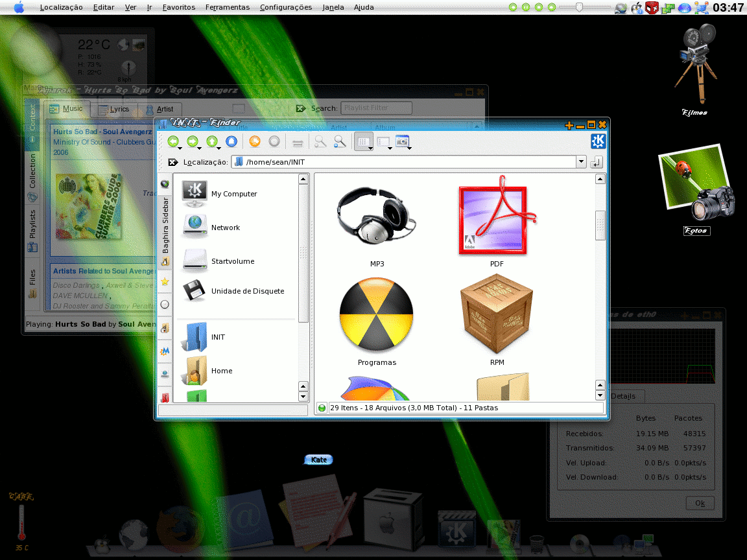Screen dimensions: 747x560
Task: Open the Ferramentas menu
Action: [x=228, y=7]
